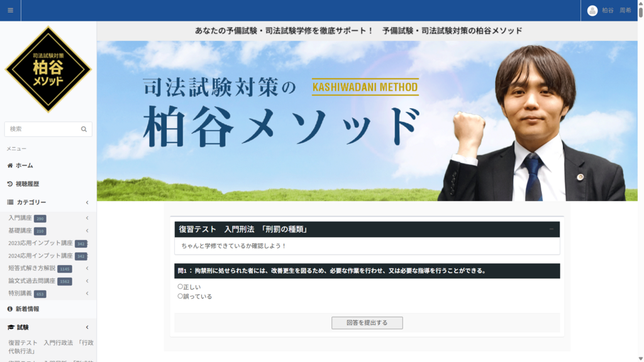644x362 pixels.
Task: Select the 正しい radio button
Action: (180, 287)
